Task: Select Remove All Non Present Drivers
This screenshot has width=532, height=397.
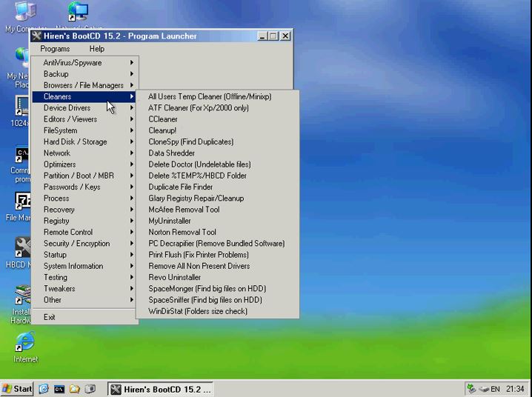Action: [218, 266]
